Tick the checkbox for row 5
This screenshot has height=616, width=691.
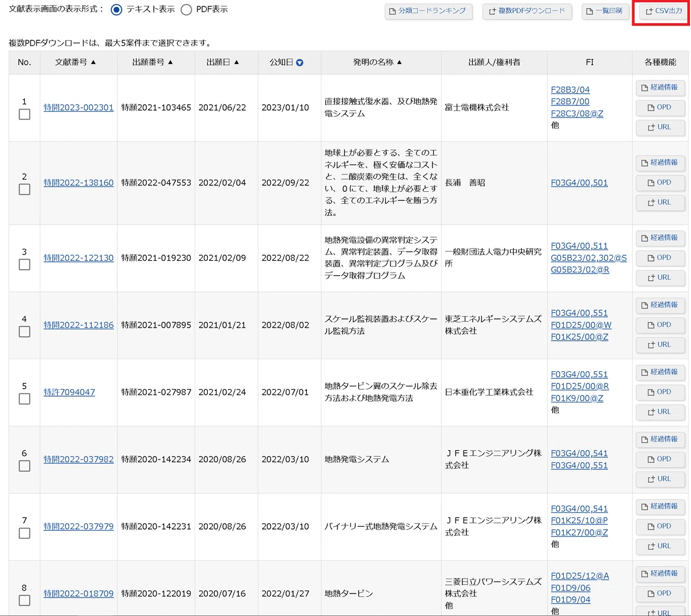click(24, 399)
